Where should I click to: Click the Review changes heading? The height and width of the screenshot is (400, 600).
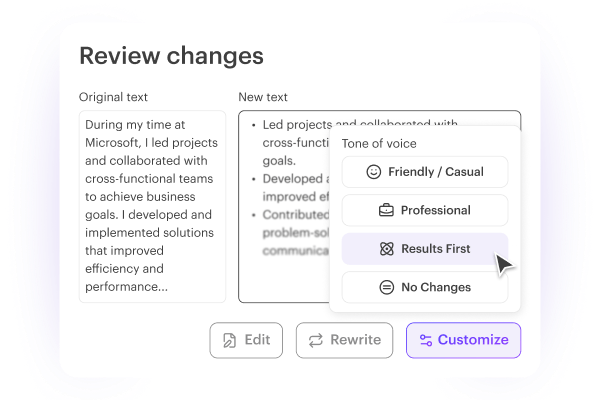[171, 56]
